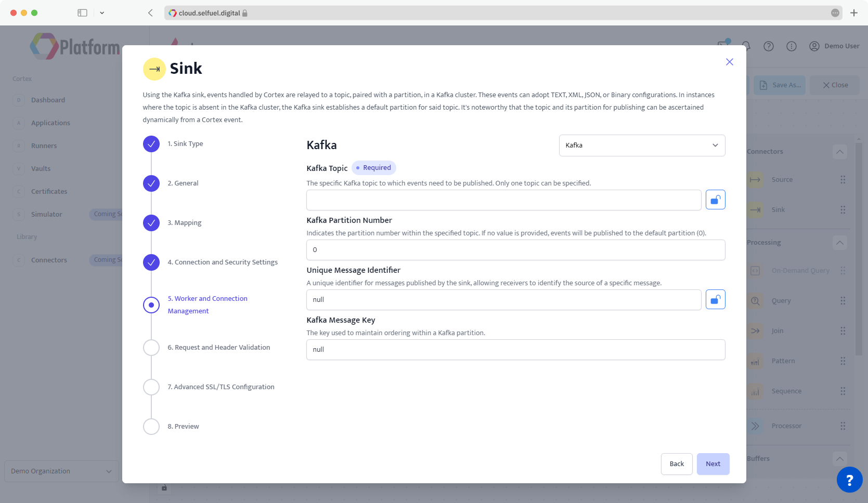Click the yellow Sink arrow icon in header
Image resolution: width=868 pixels, height=503 pixels.
(x=154, y=69)
